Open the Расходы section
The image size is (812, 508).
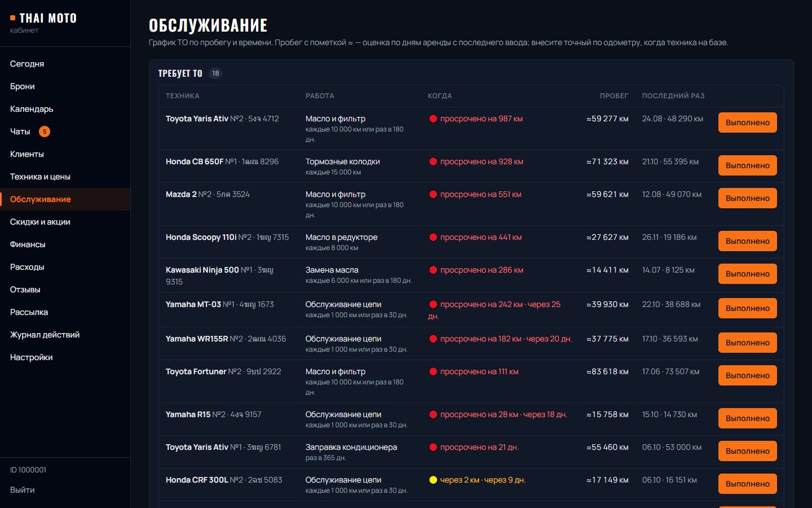65,267
